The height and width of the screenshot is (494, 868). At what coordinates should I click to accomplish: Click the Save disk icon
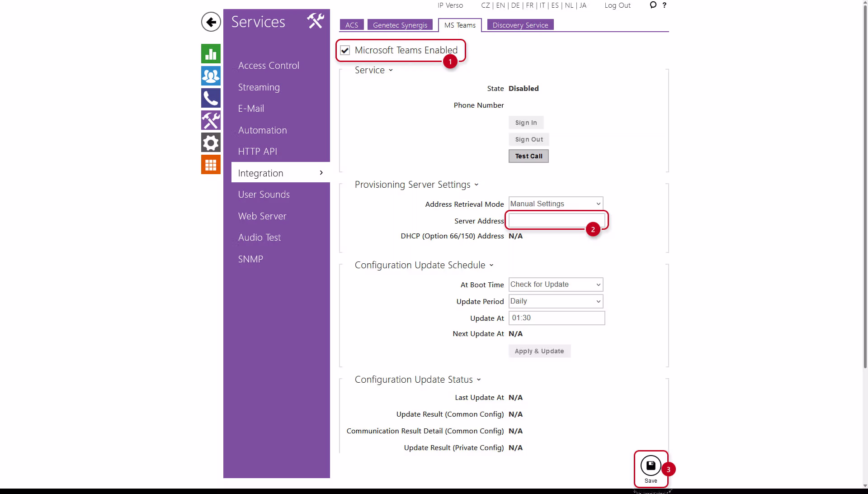(651, 466)
